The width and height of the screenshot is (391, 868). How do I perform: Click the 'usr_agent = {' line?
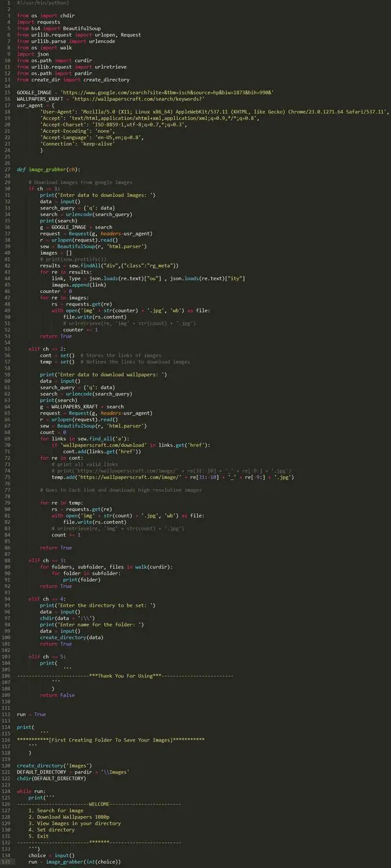point(35,105)
